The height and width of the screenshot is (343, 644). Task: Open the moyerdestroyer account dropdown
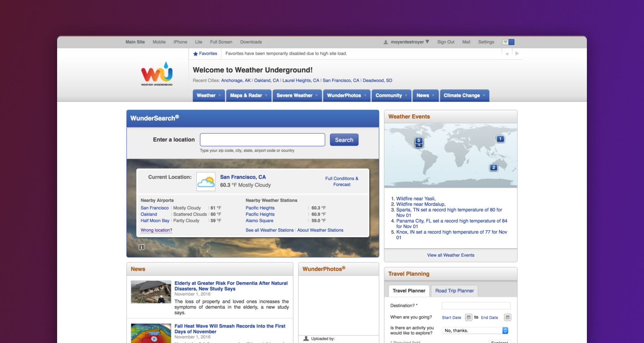point(410,42)
